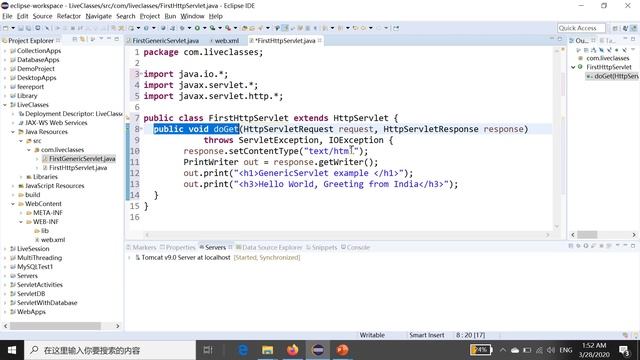Open the Window menu
Viewport: 640px width, 360px height.
(x=192, y=16)
